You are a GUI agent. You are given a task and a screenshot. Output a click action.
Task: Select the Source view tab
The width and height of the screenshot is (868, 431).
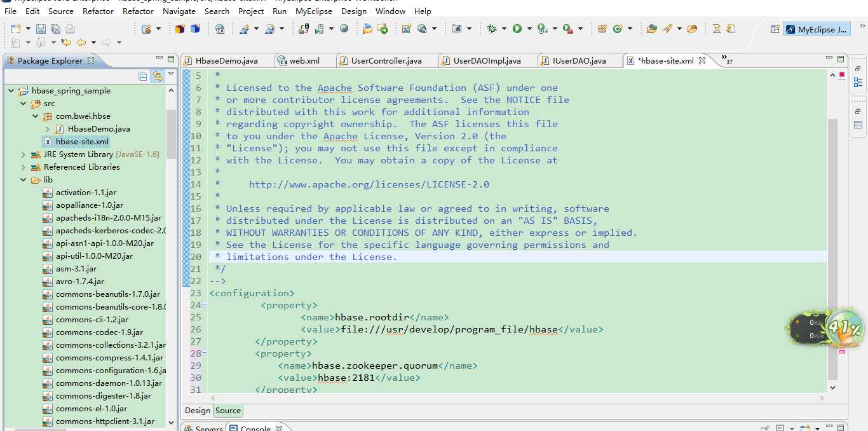pos(228,411)
